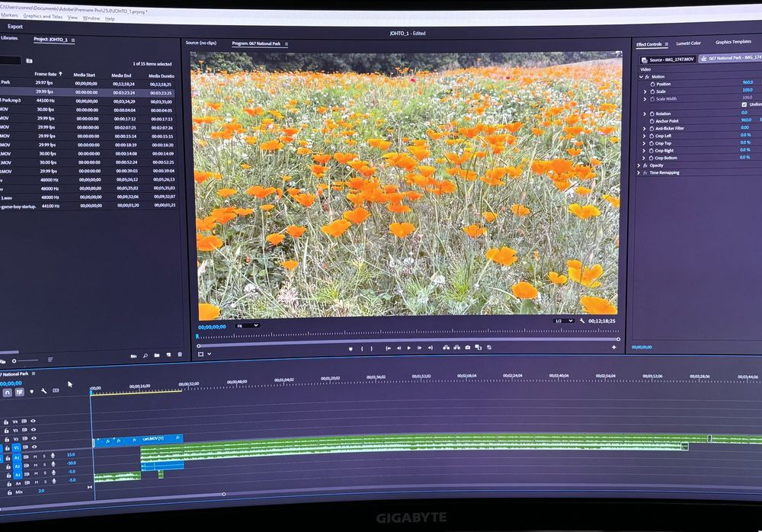Check the Uniform Scale checkbox

click(x=744, y=104)
